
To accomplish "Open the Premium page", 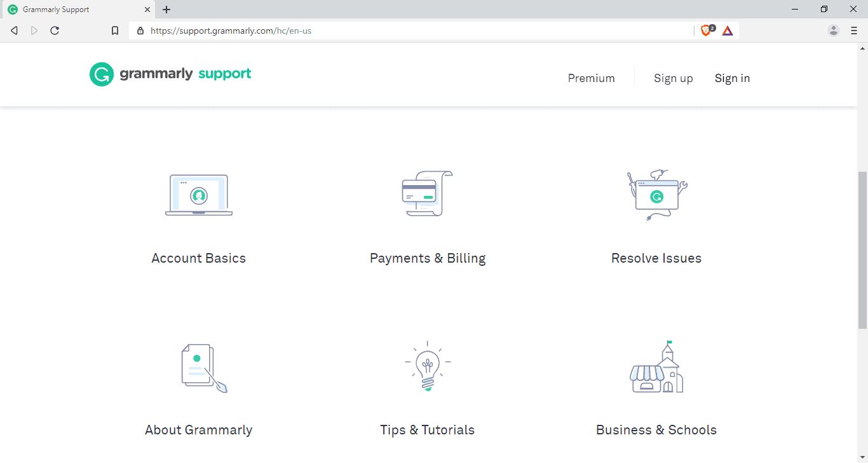I will coord(591,78).
